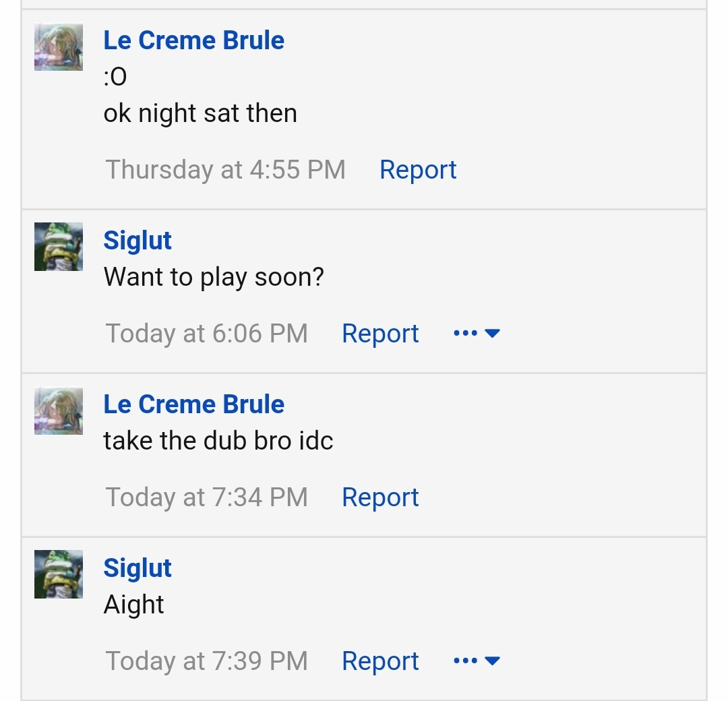Select the Today at 7:39 PM timestamp

coord(207,661)
